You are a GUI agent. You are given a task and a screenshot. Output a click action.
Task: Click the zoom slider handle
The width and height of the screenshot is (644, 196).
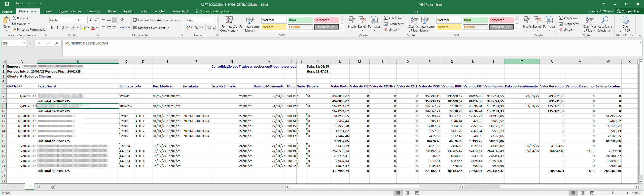coord(613,193)
